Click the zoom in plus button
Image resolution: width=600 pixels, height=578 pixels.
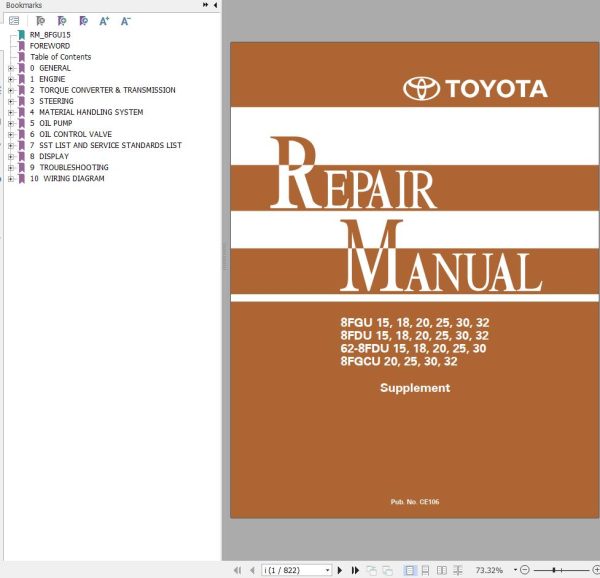pos(596,570)
